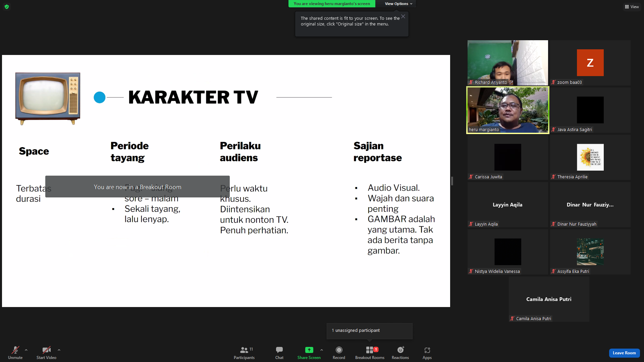Viewport: 644px width, 362px height.
Task: Select Camila Anisa Putri participant tile
Action: click(549, 299)
